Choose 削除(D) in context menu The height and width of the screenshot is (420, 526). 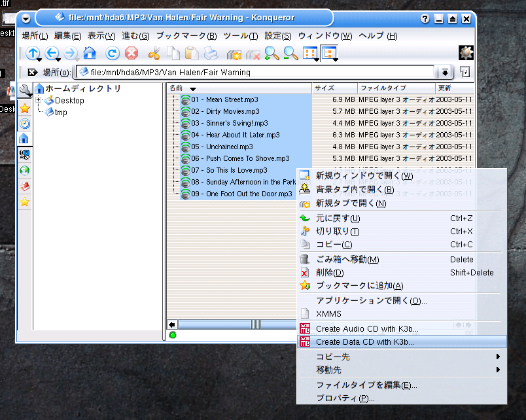coord(402,272)
